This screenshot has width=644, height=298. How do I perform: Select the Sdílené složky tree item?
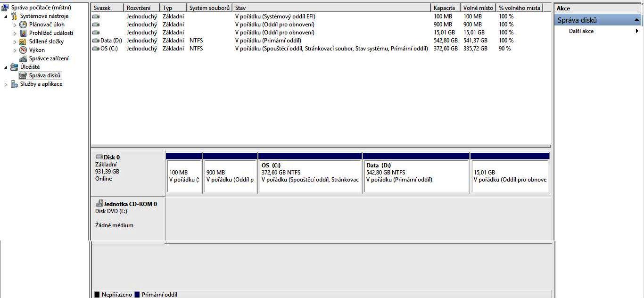(x=46, y=41)
